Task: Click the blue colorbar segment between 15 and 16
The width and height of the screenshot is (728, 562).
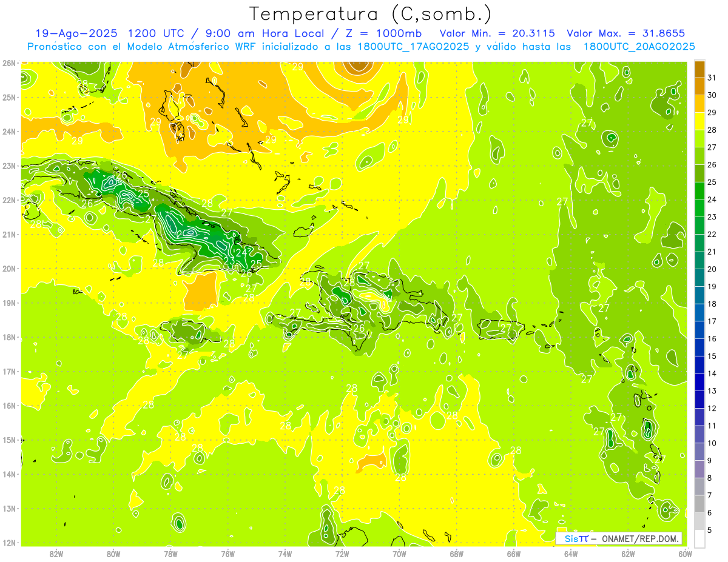Action: [699, 347]
